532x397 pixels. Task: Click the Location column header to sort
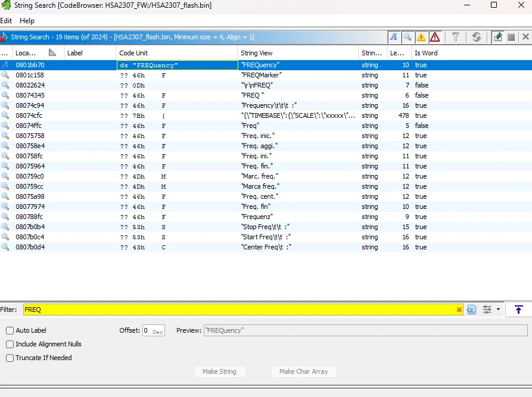(x=26, y=53)
